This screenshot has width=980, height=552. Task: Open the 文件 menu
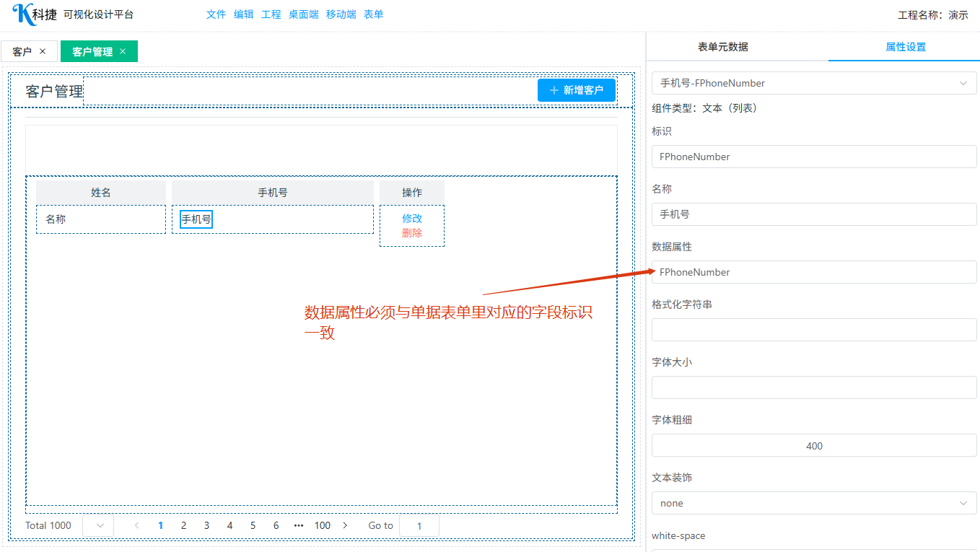216,14
